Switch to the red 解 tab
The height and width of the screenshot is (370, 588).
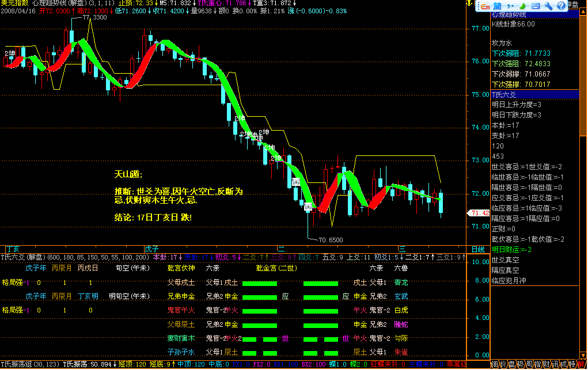tap(581, 364)
